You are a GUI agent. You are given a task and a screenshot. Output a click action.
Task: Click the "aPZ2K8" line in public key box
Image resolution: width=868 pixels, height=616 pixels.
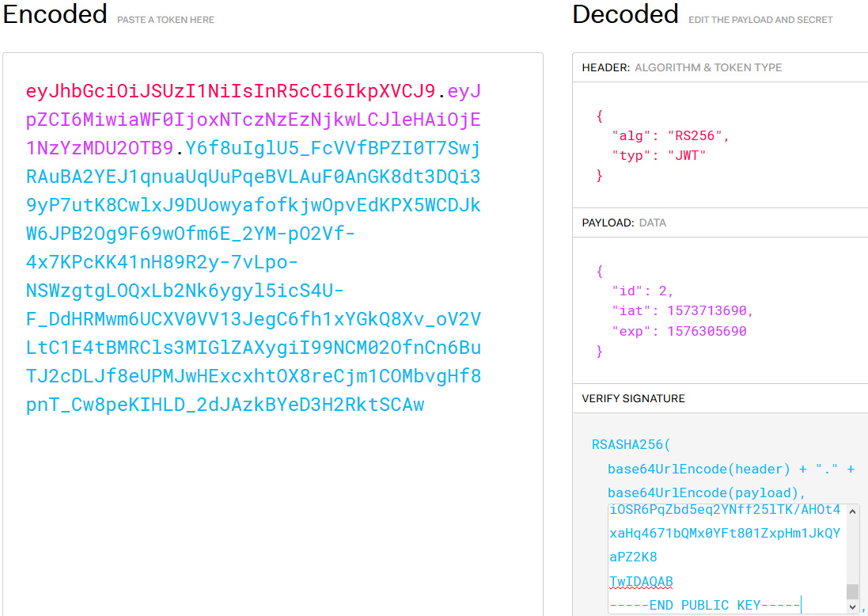click(633, 557)
